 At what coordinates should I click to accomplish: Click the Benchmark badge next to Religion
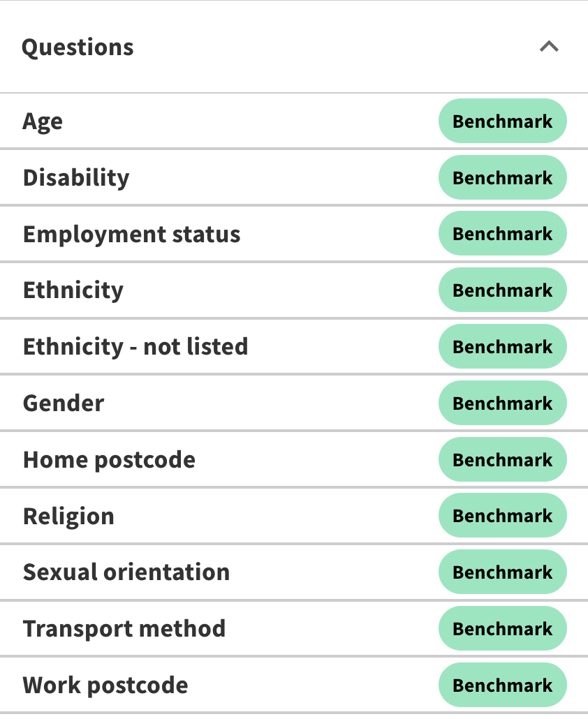(502, 516)
